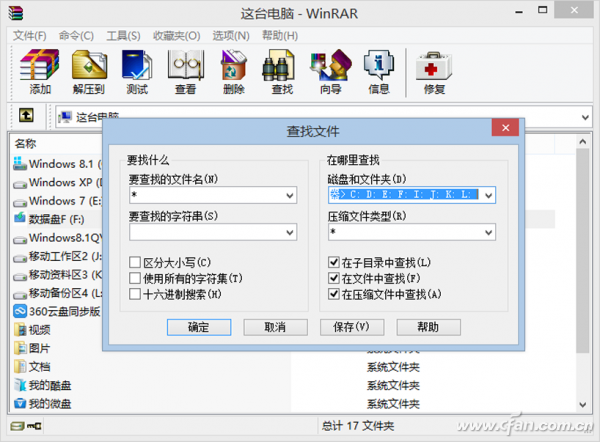Image resolution: width=600 pixels, height=442 pixels.
Task: Expand the 磁盘和文件夹(D) dropdown arrow
Action: click(489, 196)
